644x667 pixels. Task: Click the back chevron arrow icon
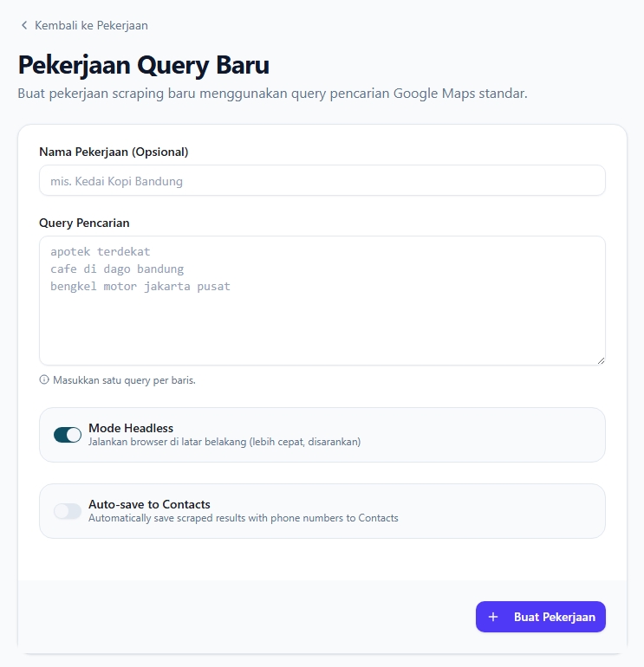pos(24,26)
